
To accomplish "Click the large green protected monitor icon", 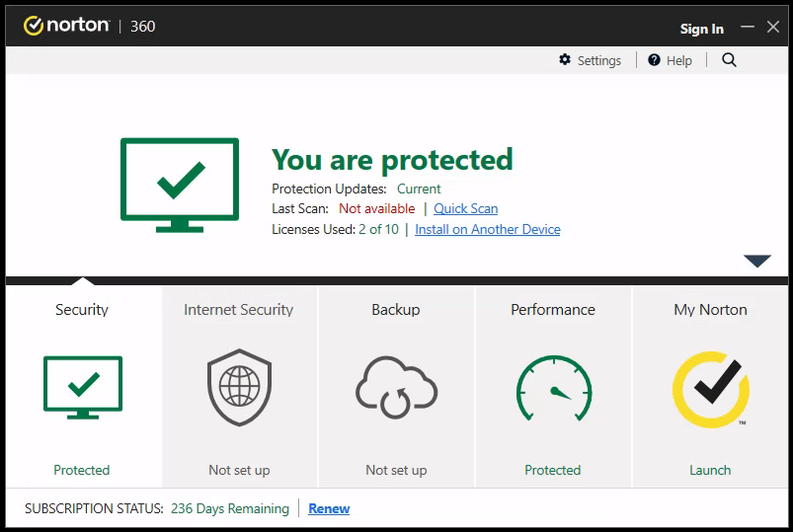I will 180,186.
